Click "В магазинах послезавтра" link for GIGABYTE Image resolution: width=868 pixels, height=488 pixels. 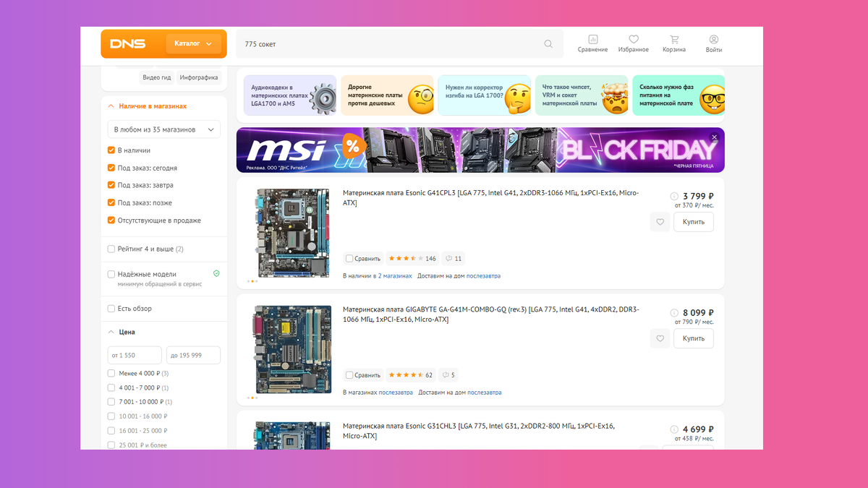[x=378, y=393]
